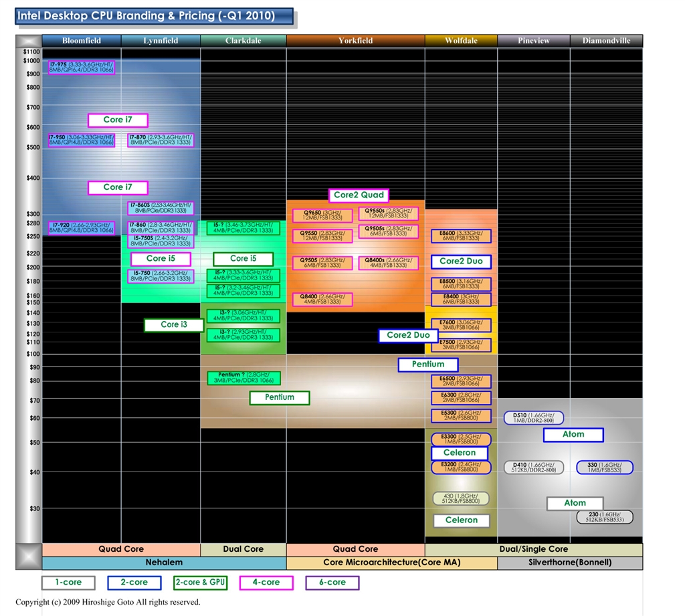Select the E5300 2.6GHz processor box
This screenshot has height=616, width=685.
click(461, 415)
